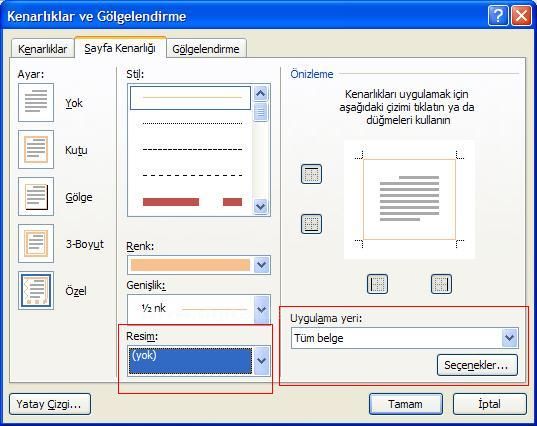Image resolution: width=537 pixels, height=426 pixels.
Task: Click the style list scroll down arrow
Action: pos(261,206)
